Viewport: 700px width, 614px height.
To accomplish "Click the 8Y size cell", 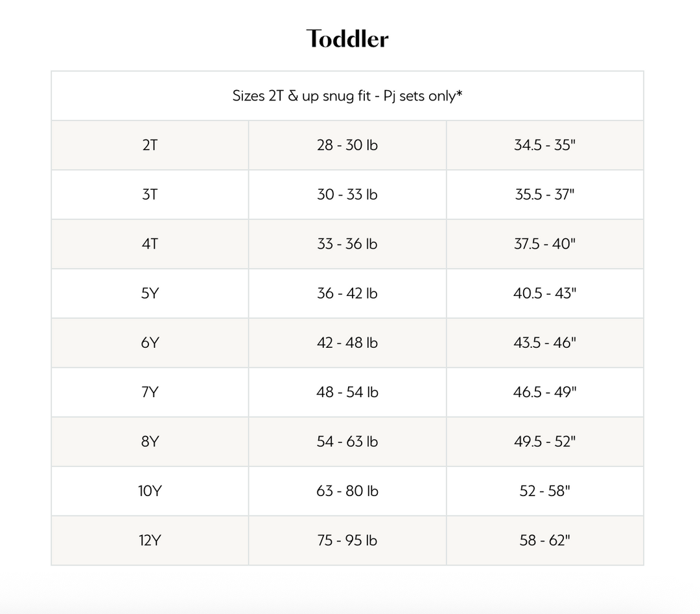I will 150,442.
